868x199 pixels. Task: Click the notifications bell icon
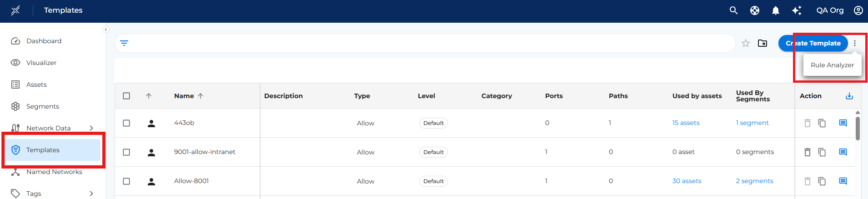tap(776, 10)
